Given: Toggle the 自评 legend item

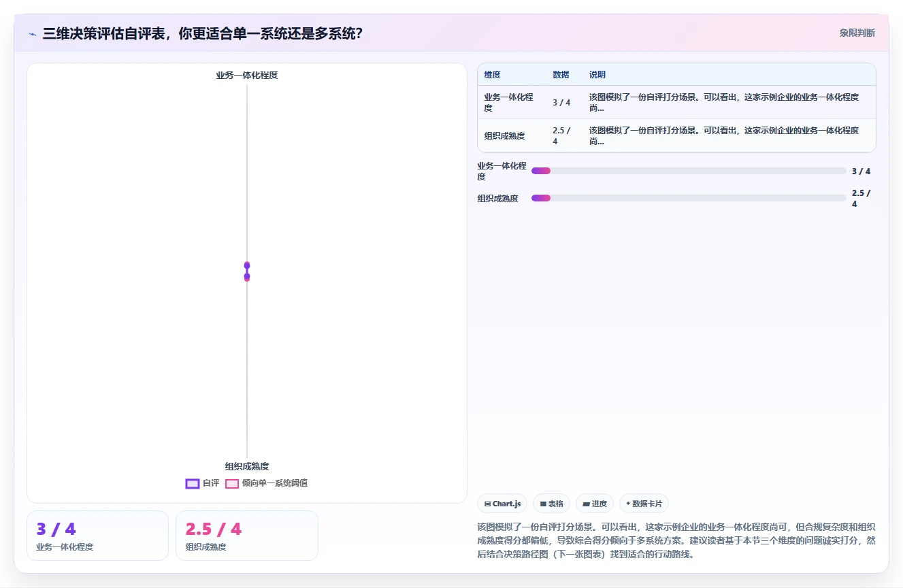Looking at the screenshot, I should tap(203, 483).
